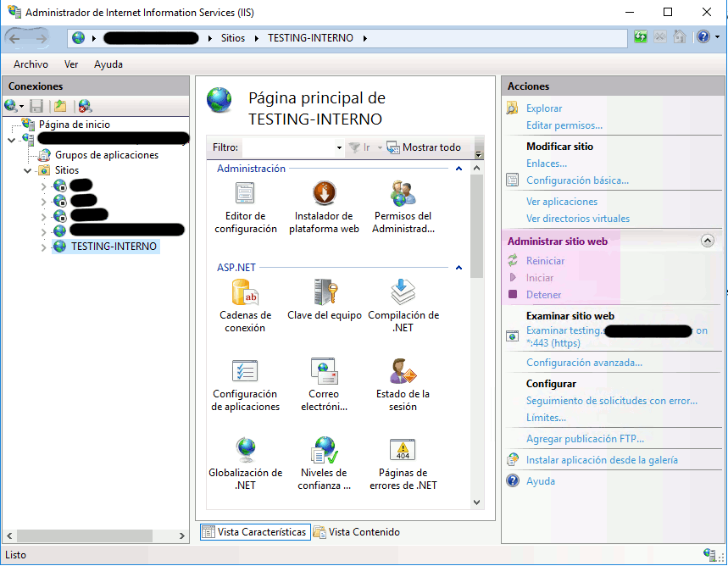Select Página de inicio tree item
The image size is (728, 566).
75,125
